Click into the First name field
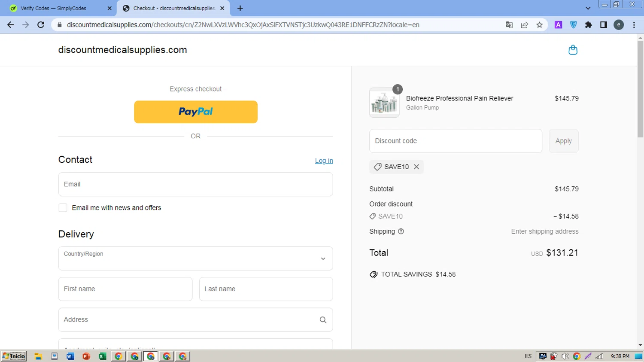The image size is (644, 362). [125, 289]
